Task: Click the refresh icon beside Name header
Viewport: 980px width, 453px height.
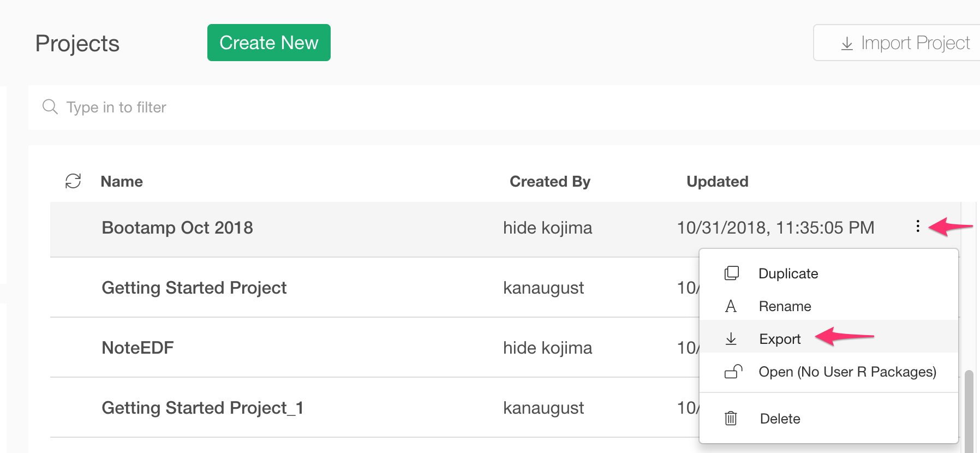Action: click(x=73, y=181)
